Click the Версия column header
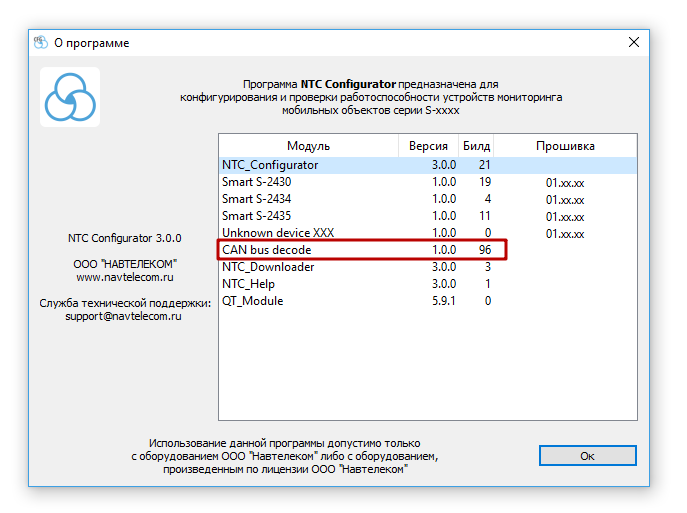This screenshot has height=513, width=687. click(428, 146)
